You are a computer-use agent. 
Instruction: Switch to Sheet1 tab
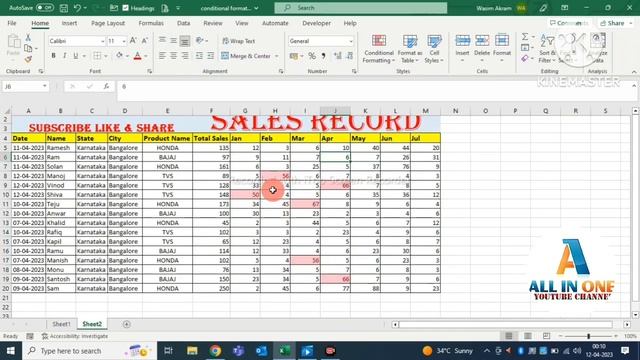tap(61, 324)
